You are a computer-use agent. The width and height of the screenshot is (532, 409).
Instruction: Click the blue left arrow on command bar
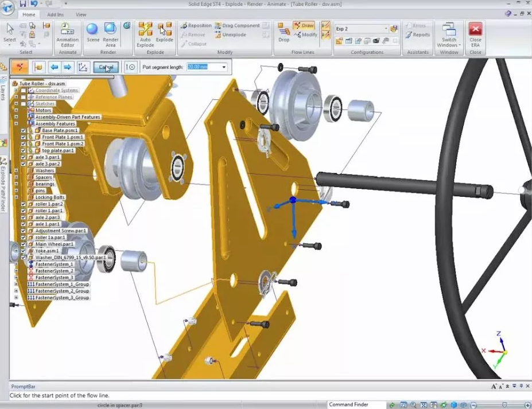tap(55, 67)
